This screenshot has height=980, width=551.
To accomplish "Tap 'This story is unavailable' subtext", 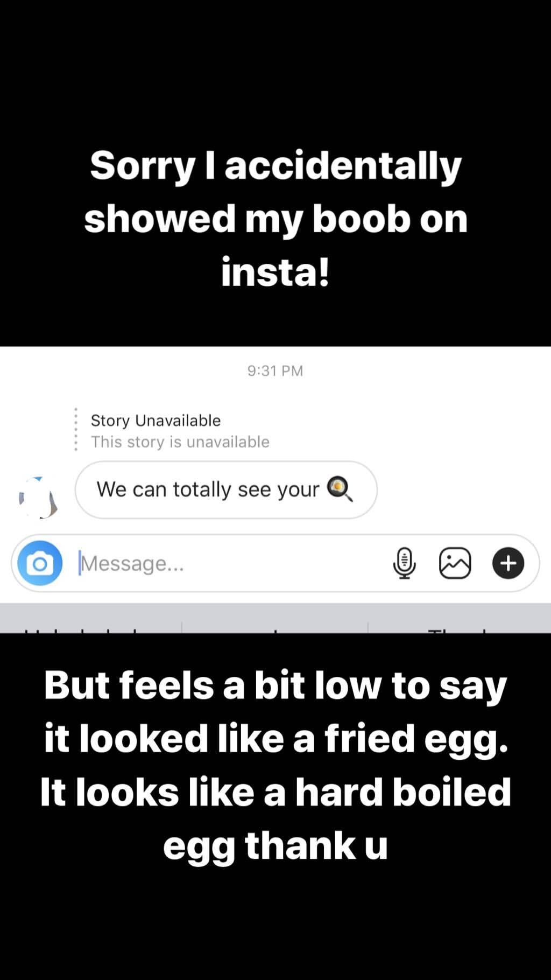I will [x=180, y=442].
